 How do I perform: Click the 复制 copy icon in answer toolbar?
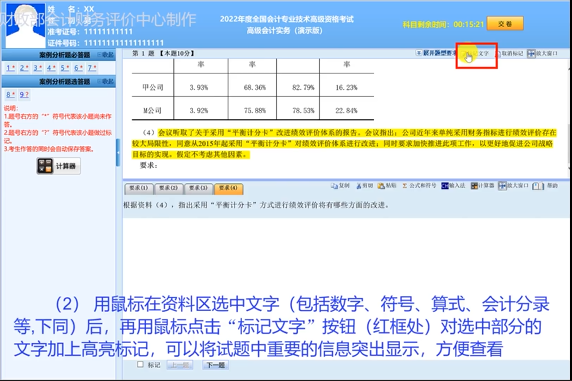click(340, 186)
